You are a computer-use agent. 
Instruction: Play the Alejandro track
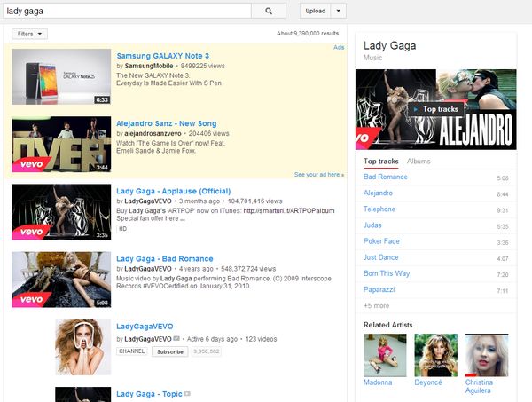tap(435, 193)
